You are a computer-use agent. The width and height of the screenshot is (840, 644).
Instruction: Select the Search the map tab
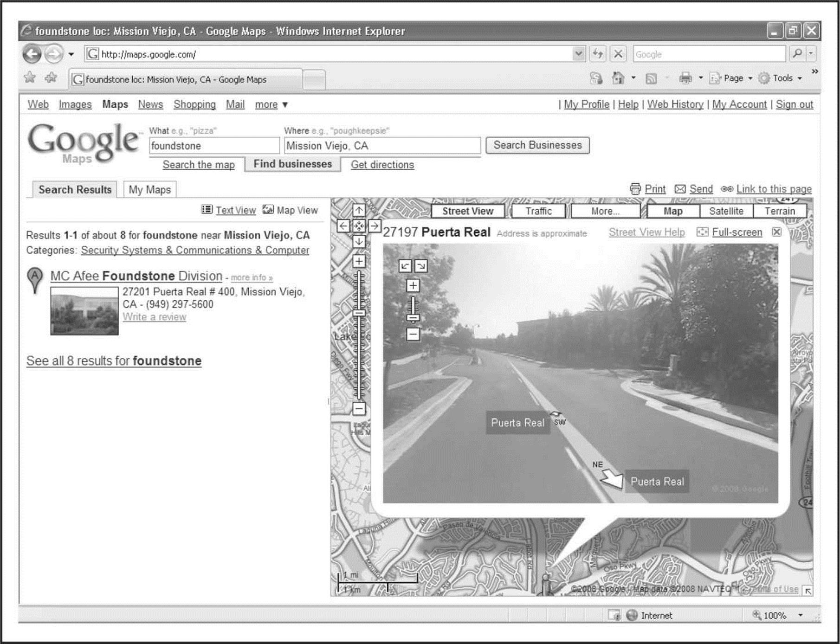tap(198, 165)
